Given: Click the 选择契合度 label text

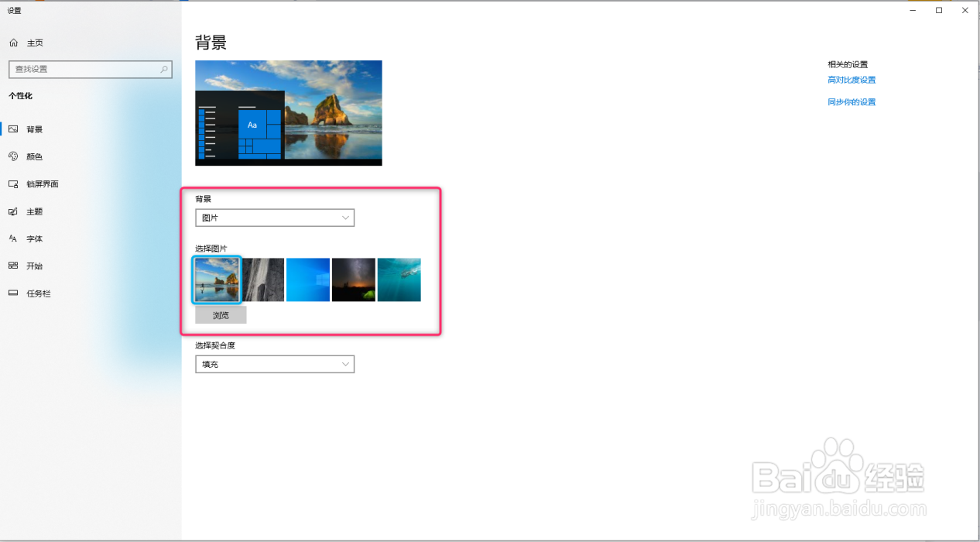Looking at the screenshot, I should point(215,345).
